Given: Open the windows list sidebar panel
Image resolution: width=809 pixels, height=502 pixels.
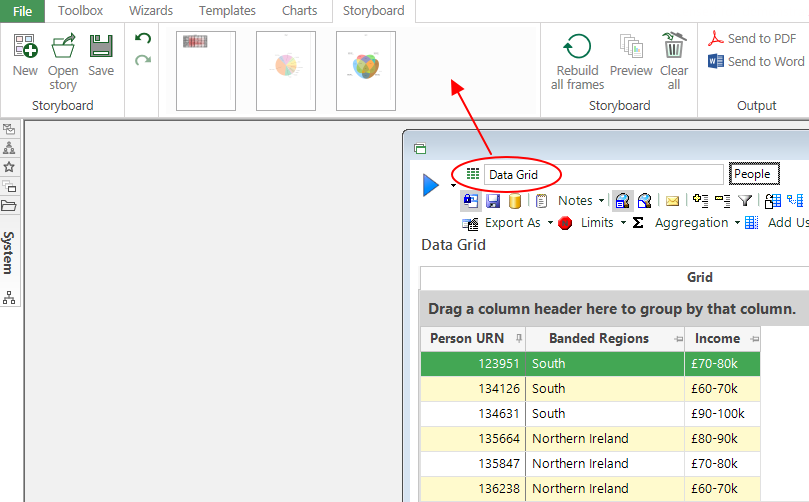Looking at the screenshot, I should pos(9,186).
